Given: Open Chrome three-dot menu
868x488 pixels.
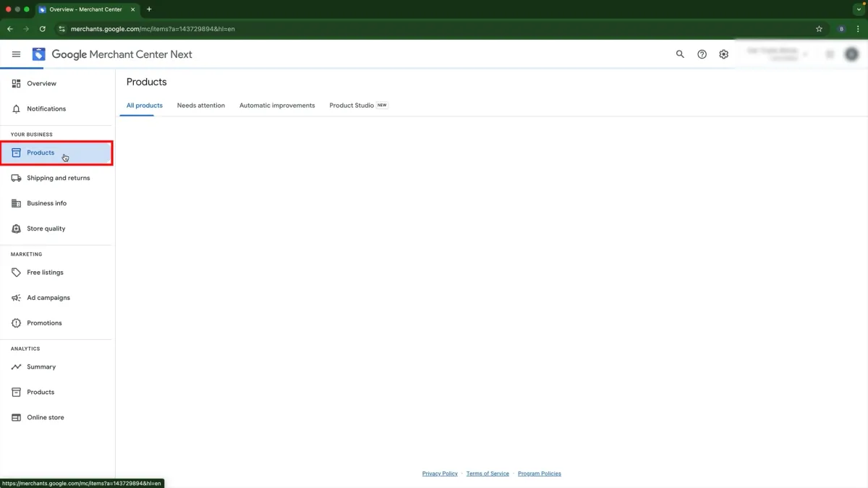Looking at the screenshot, I should point(859,29).
